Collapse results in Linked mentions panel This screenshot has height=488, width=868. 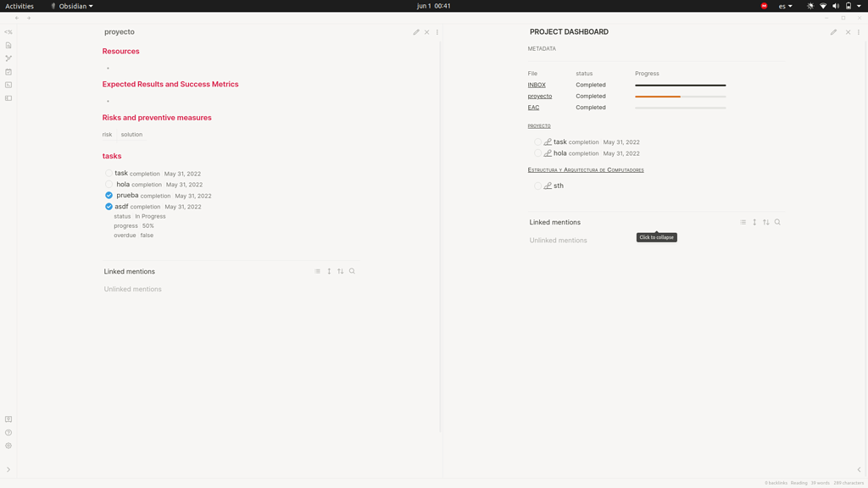[743, 222]
